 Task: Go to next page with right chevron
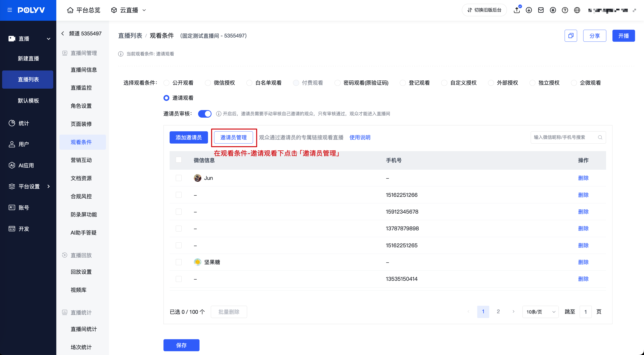(x=514, y=311)
